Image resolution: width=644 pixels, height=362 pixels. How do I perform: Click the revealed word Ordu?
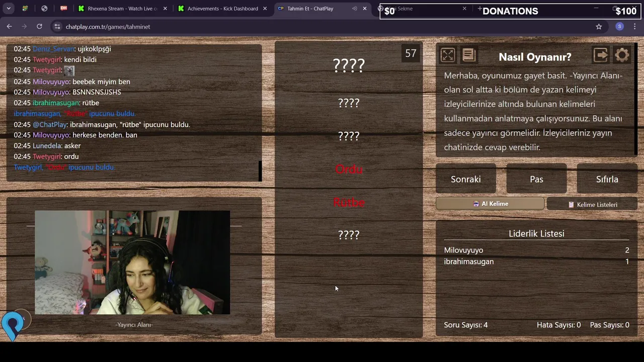tap(349, 169)
